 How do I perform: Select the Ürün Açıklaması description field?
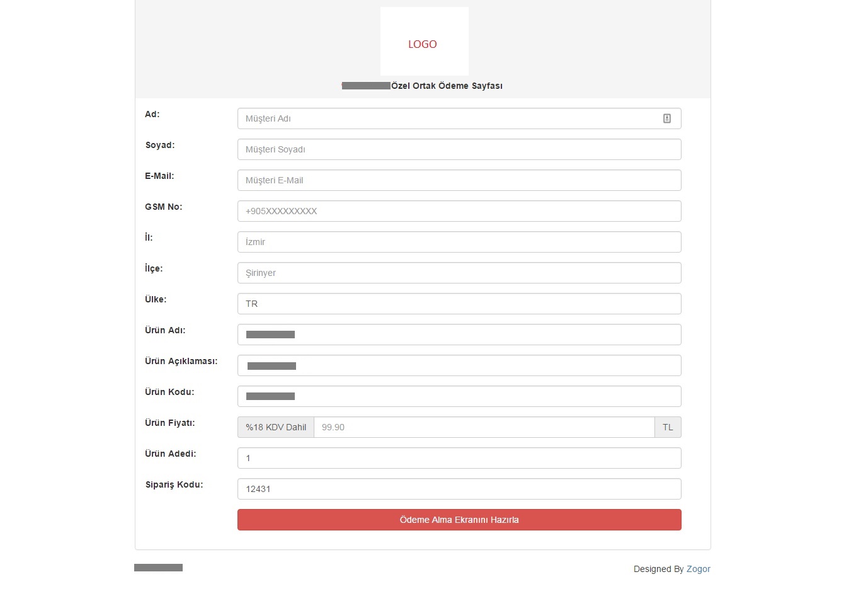pos(459,365)
